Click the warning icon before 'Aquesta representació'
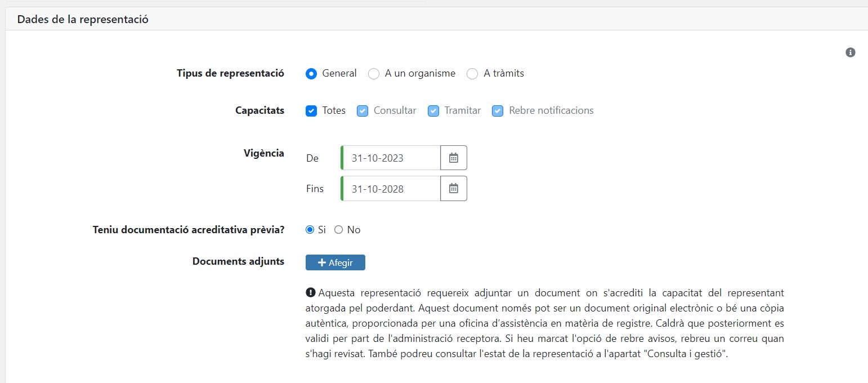Image resolution: width=868 pixels, height=383 pixels. click(x=310, y=292)
